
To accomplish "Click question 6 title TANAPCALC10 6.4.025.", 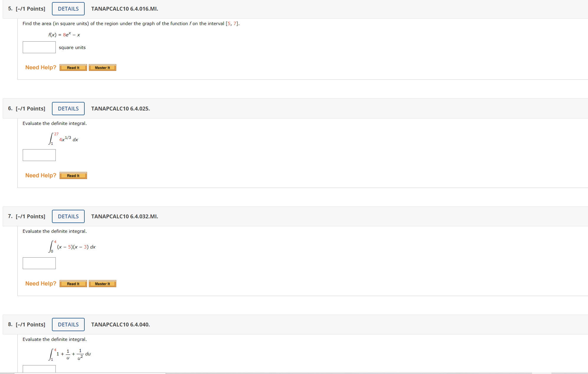I will pyautogui.click(x=120, y=109).
